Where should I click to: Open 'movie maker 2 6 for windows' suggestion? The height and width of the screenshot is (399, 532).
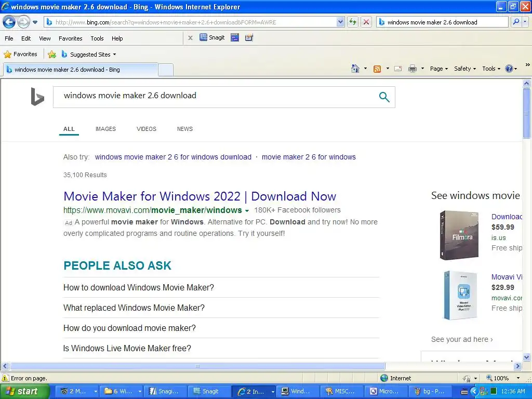309,157
